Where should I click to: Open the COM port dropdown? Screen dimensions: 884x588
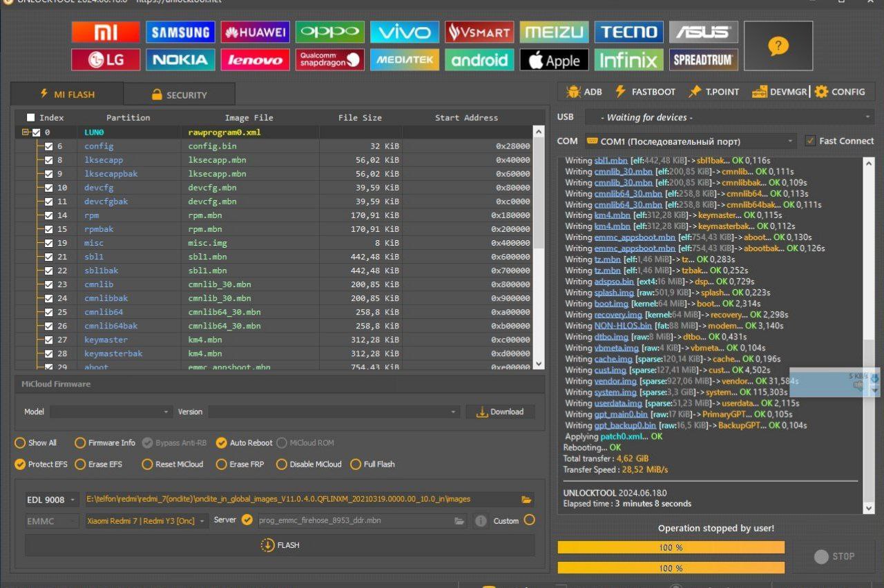coord(690,141)
